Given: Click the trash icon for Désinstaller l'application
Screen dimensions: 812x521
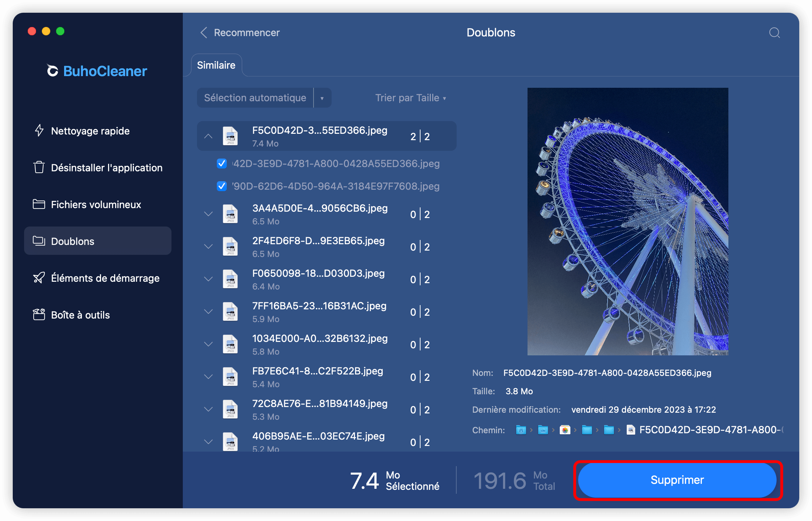Looking at the screenshot, I should coord(39,167).
